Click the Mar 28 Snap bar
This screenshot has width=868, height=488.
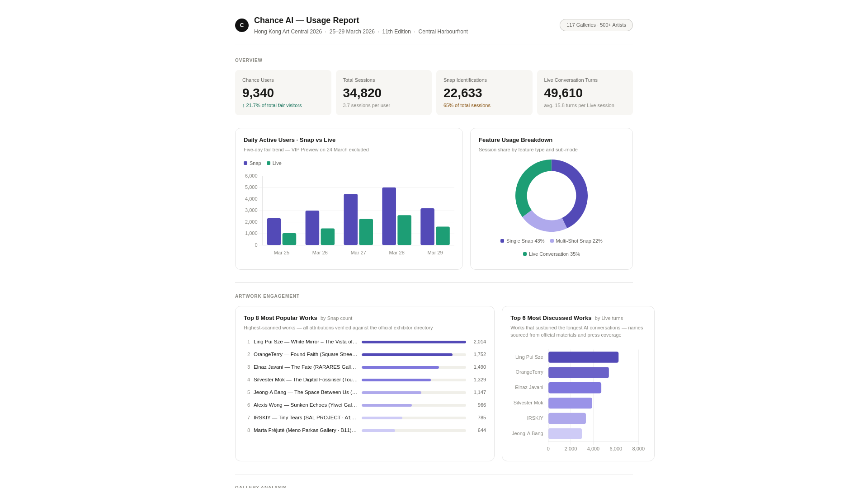tap(389, 216)
